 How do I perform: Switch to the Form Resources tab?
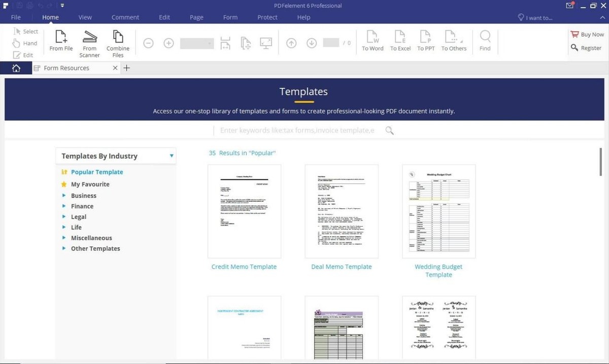click(66, 68)
